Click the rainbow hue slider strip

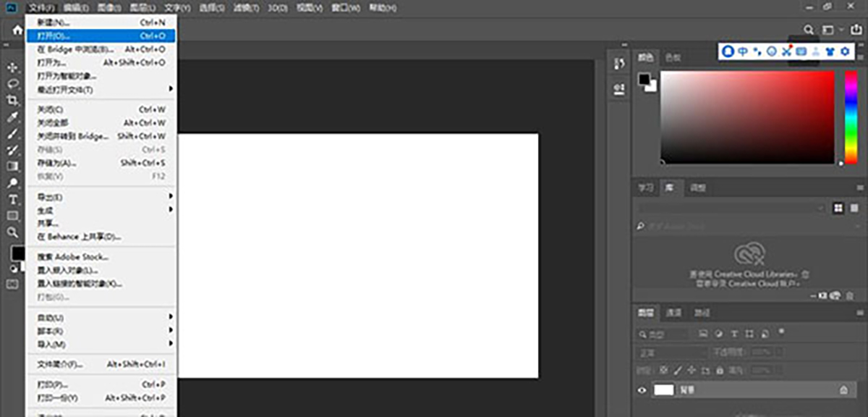click(x=851, y=116)
